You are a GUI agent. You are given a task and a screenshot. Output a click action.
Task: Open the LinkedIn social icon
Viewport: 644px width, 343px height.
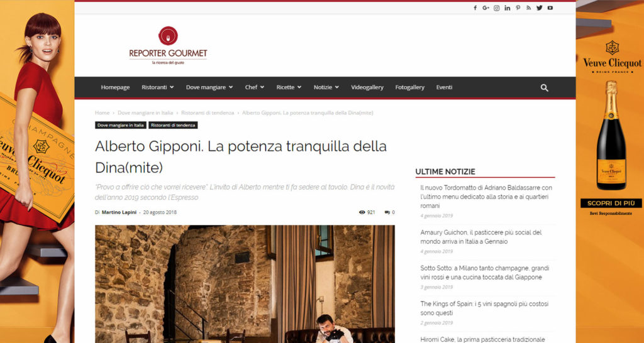point(508,8)
